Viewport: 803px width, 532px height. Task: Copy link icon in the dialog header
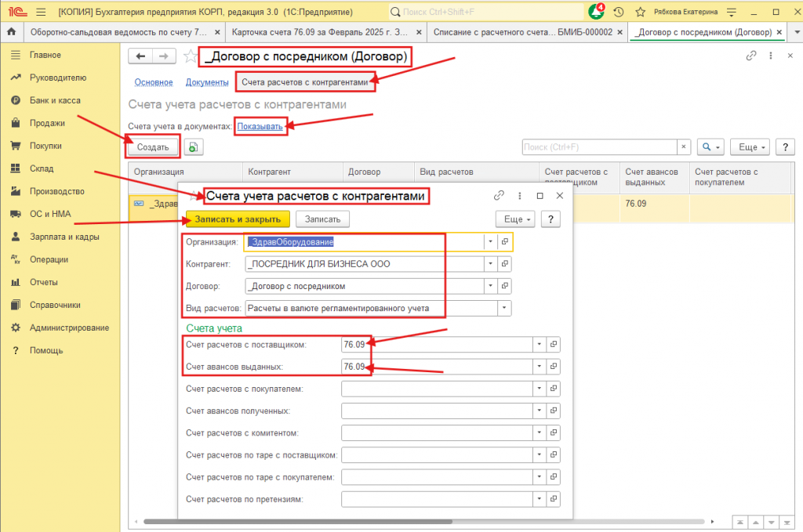pos(499,195)
